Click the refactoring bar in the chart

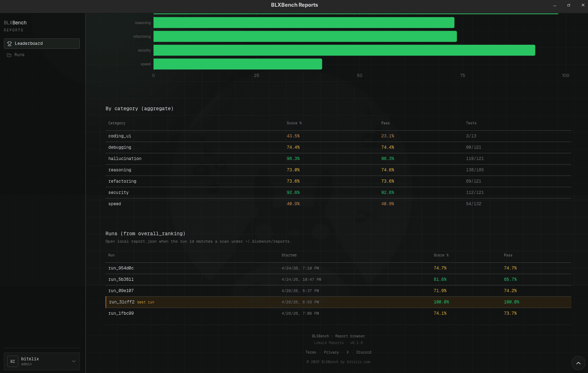click(305, 36)
